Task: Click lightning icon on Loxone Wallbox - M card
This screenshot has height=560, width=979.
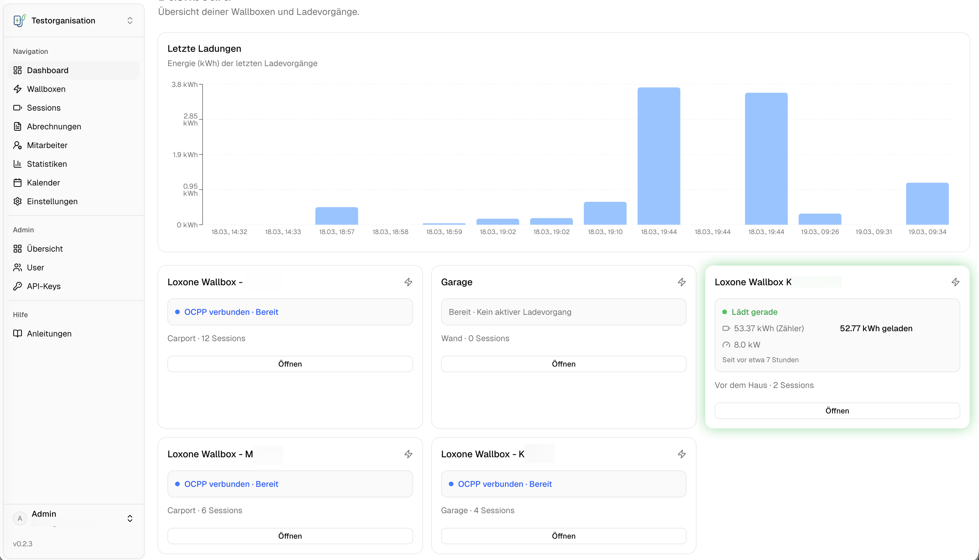Action: pos(408,454)
